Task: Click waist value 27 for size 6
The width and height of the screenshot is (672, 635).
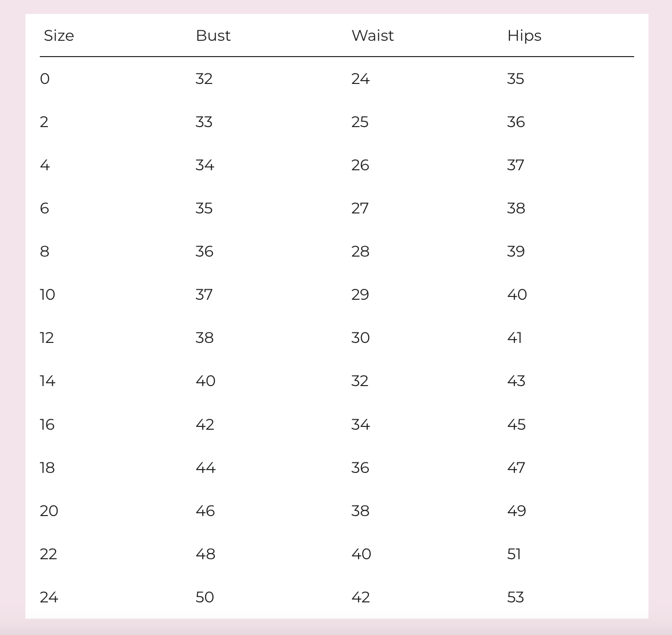Action: pos(360,208)
